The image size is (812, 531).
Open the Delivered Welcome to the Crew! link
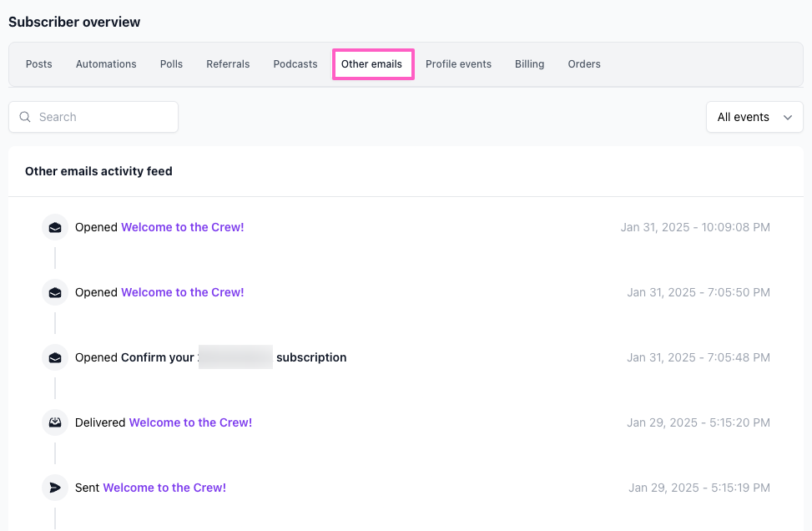click(190, 422)
